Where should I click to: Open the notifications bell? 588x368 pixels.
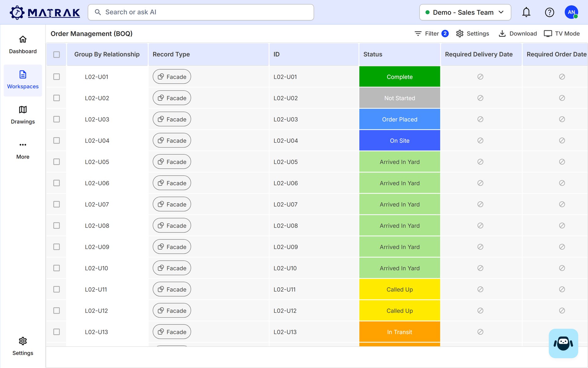coord(526,12)
